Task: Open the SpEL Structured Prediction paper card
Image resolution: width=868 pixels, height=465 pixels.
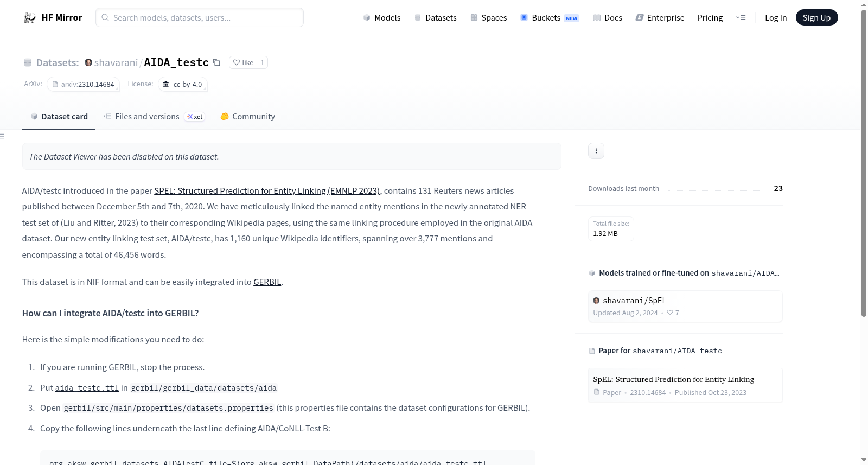Action: [x=685, y=385]
